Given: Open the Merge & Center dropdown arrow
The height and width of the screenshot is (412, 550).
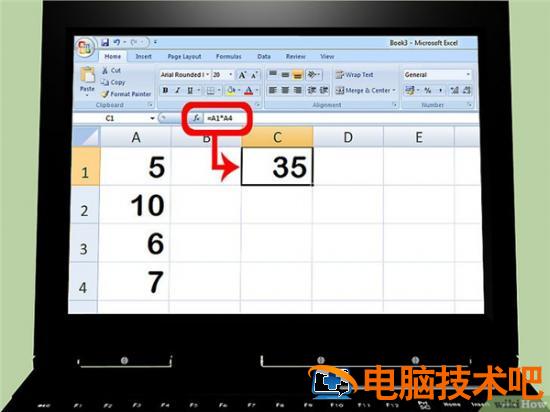Looking at the screenshot, I should [x=394, y=90].
